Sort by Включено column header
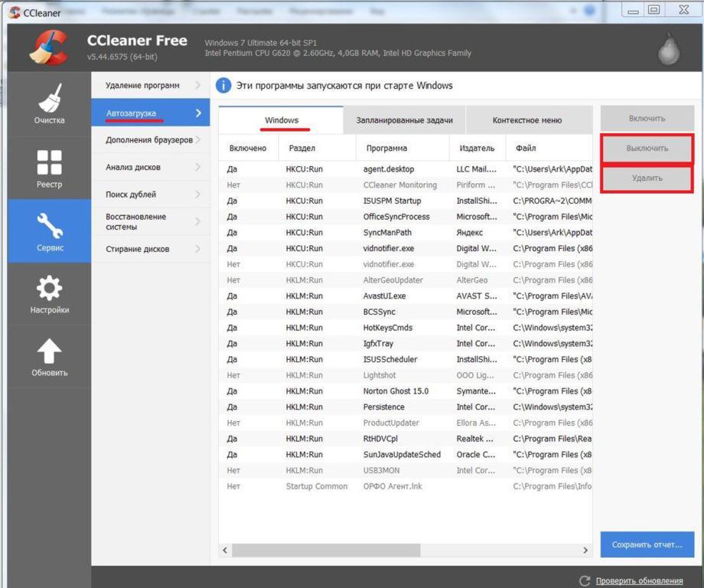Viewport: 704px width, 588px height. click(x=248, y=148)
